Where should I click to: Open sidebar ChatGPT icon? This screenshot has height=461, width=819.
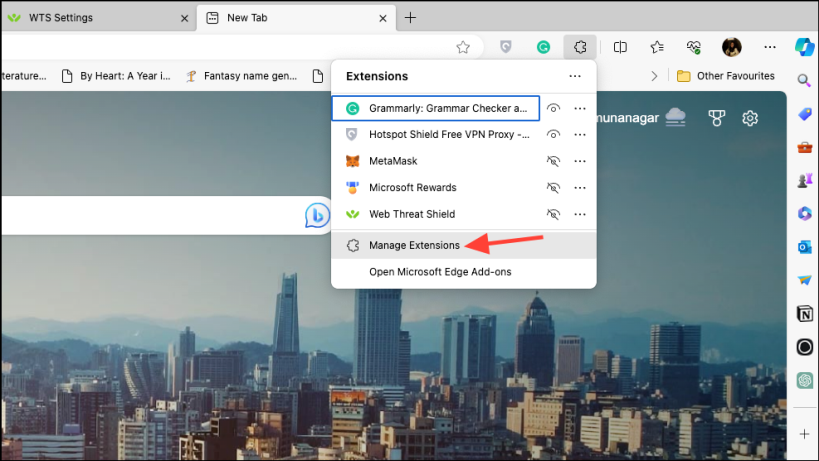(804, 380)
